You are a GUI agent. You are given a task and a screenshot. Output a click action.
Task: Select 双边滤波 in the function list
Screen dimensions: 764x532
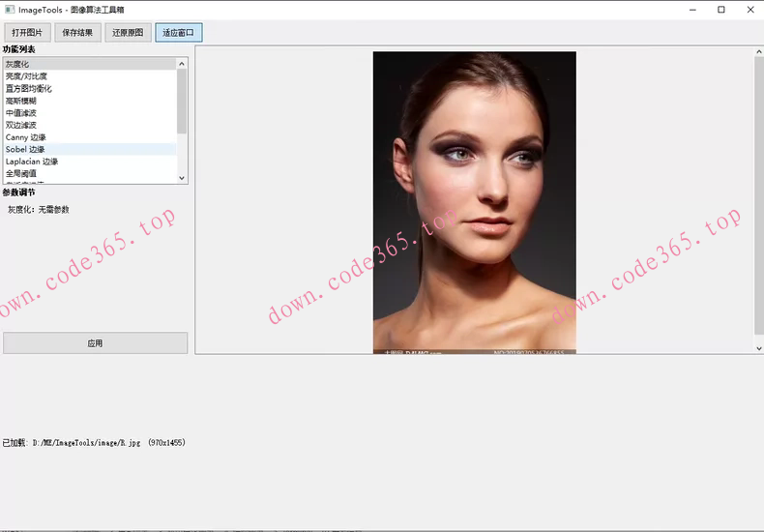[21, 125]
